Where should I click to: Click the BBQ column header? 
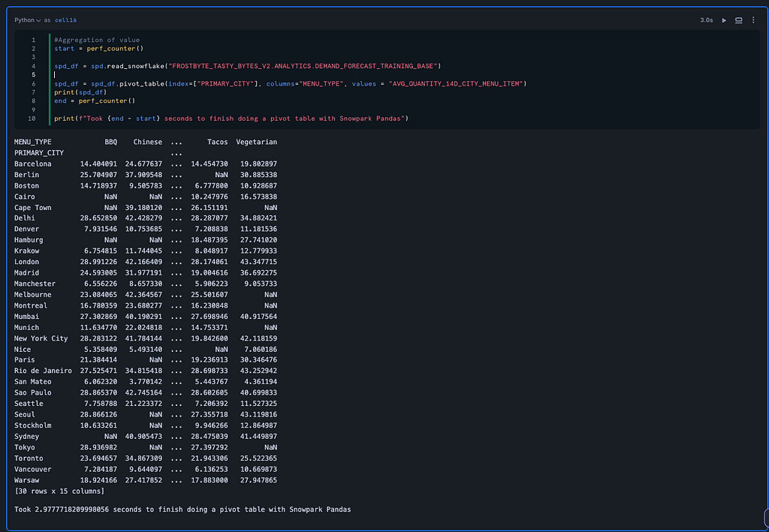[111, 142]
